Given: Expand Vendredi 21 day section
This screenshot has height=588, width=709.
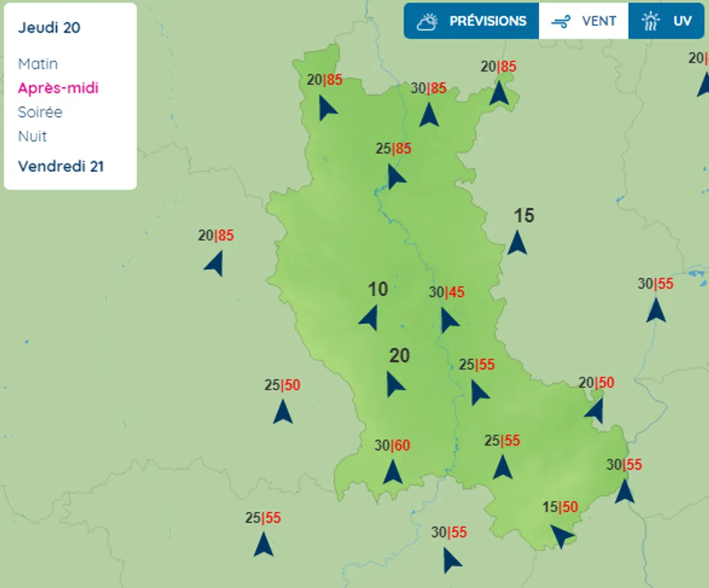Looking at the screenshot, I should coord(61,166).
